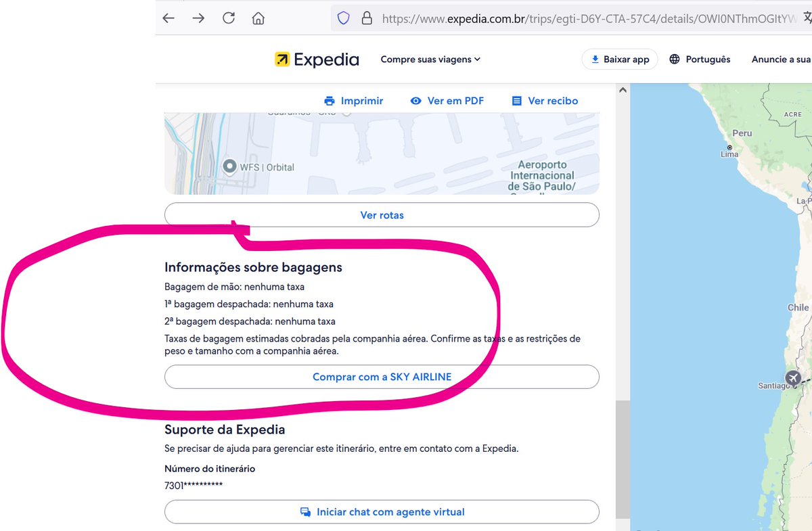Click the chat icon in virtual agent button
This screenshot has width=812, height=531.
[305, 512]
